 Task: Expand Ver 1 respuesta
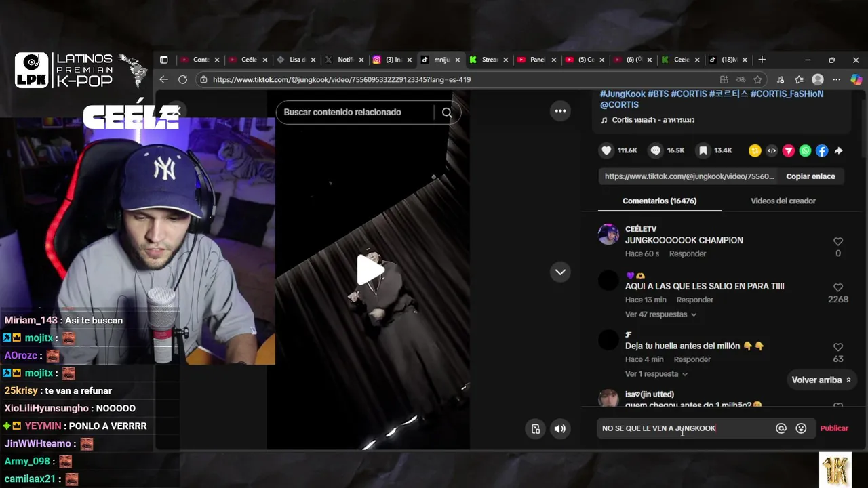[x=656, y=374]
